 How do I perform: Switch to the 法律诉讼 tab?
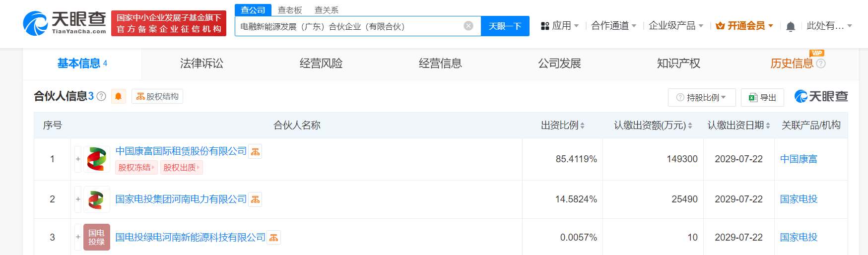pos(201,64)
